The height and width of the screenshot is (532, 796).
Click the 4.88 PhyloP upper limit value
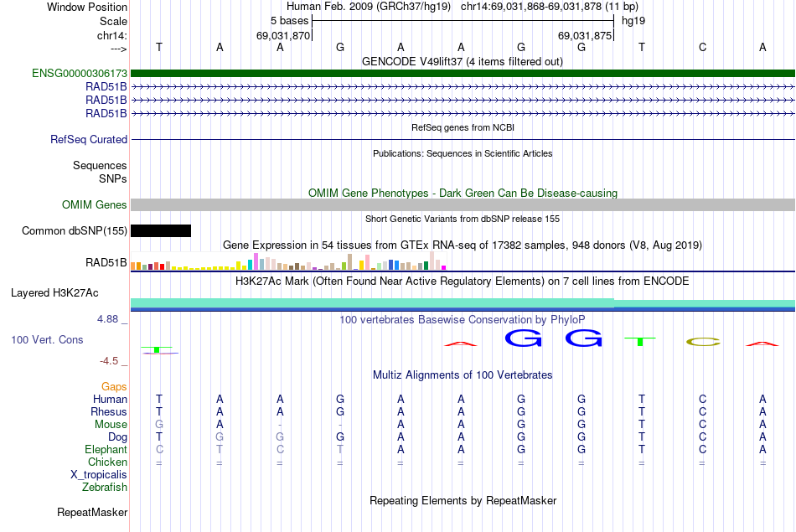107,319
